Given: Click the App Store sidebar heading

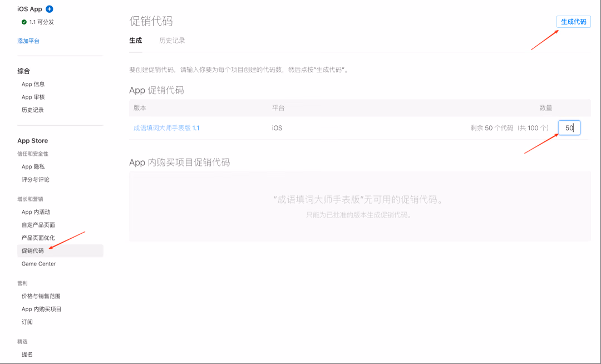Looking at the screenshot, I should (33, 141).
